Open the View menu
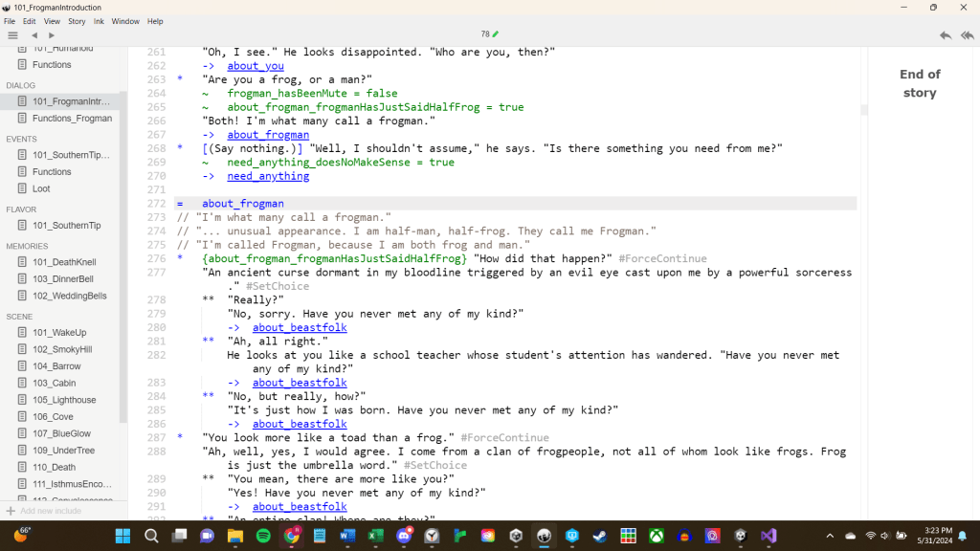The width and height of the screenshot is (980, 551). 52,21
